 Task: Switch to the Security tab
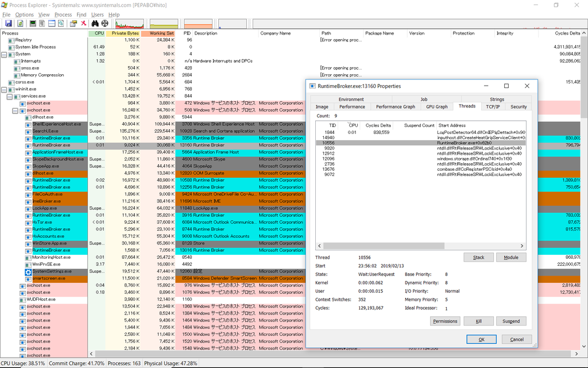tap(519, 106)
